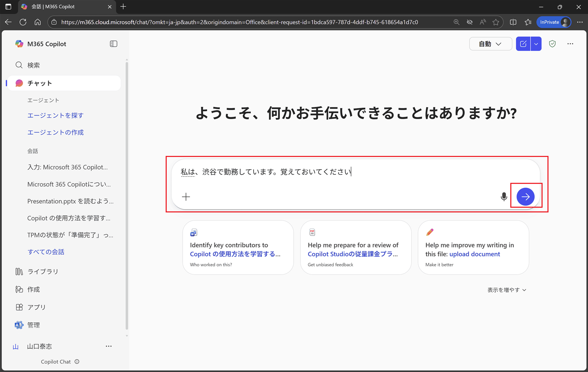This screenshot has height=372, width=588.
Task: Click the microphone dictation icon
Action: tap(504, 197)
